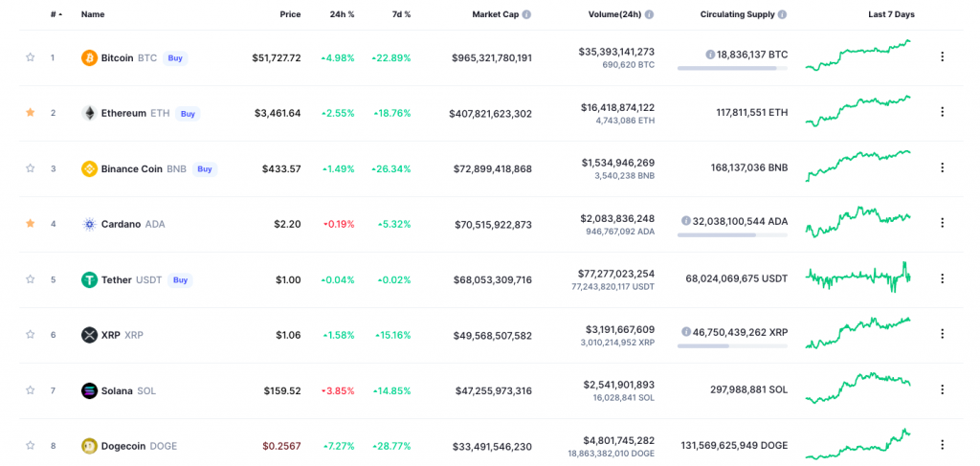Screen dimensions: 980x466
Task: Click the Binance Coin logo icon
Action: click(x=89, y=168)
